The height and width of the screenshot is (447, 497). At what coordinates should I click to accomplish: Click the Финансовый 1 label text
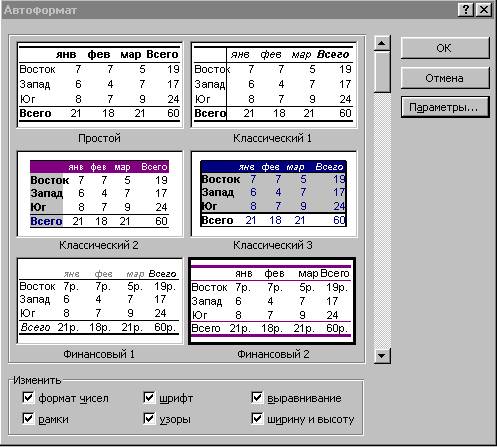point(99,354)
